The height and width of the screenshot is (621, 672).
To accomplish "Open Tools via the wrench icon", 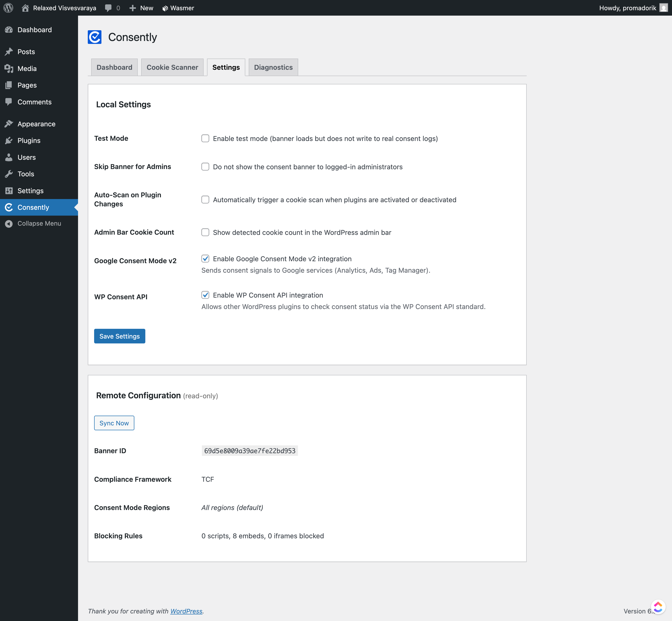I will (9, 174).
